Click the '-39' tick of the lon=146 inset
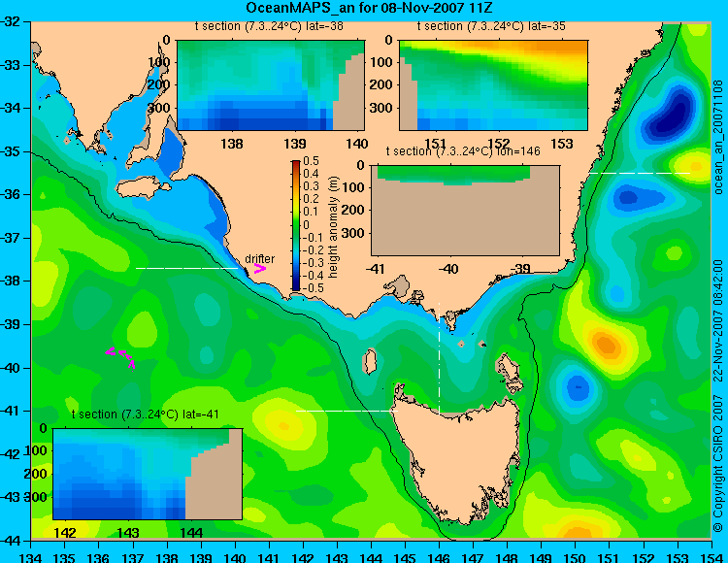728x563 pixels. pos(521,268)
